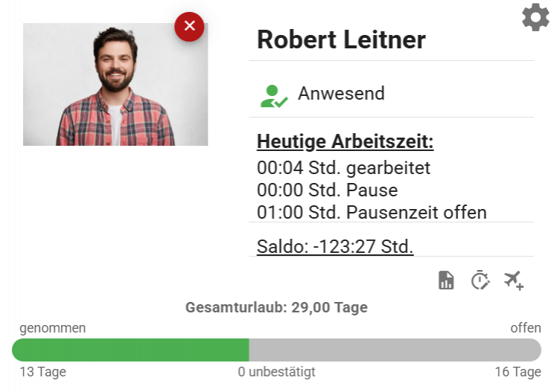The image size is (551, 392).
Task: Click the 01:00 Std. Pausenzeit offen line
Action: [372, 213]
